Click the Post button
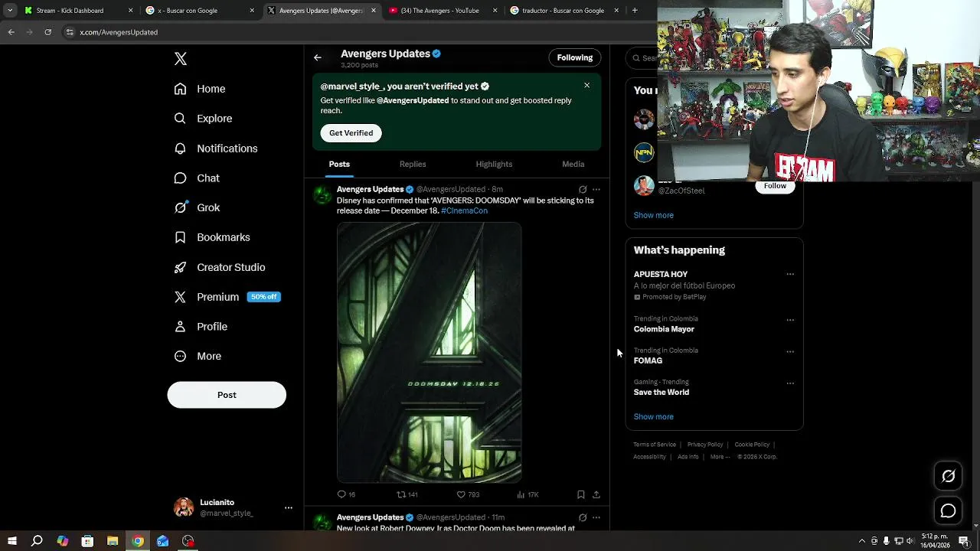Image resolution: width=980 pixels, height=551 pixels. 227,395
